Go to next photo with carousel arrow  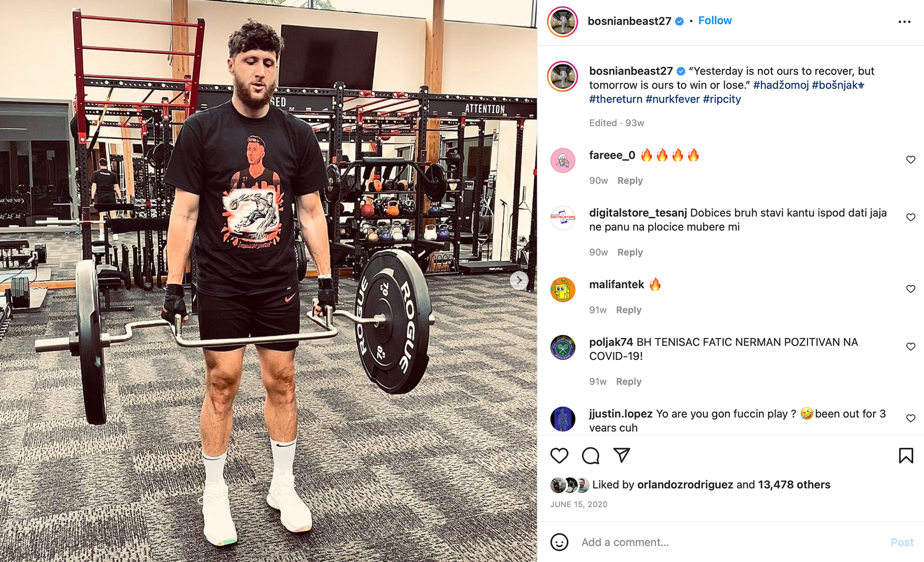click(x=519, y=280)
